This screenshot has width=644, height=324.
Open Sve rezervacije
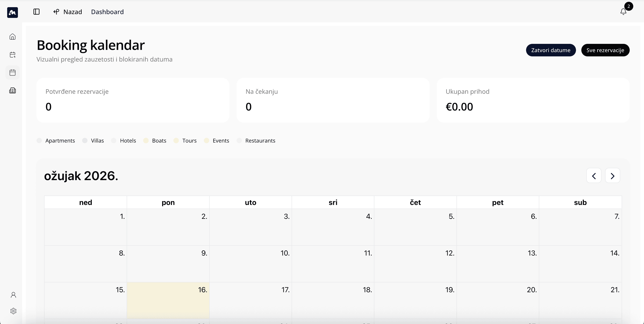[605, 50]
